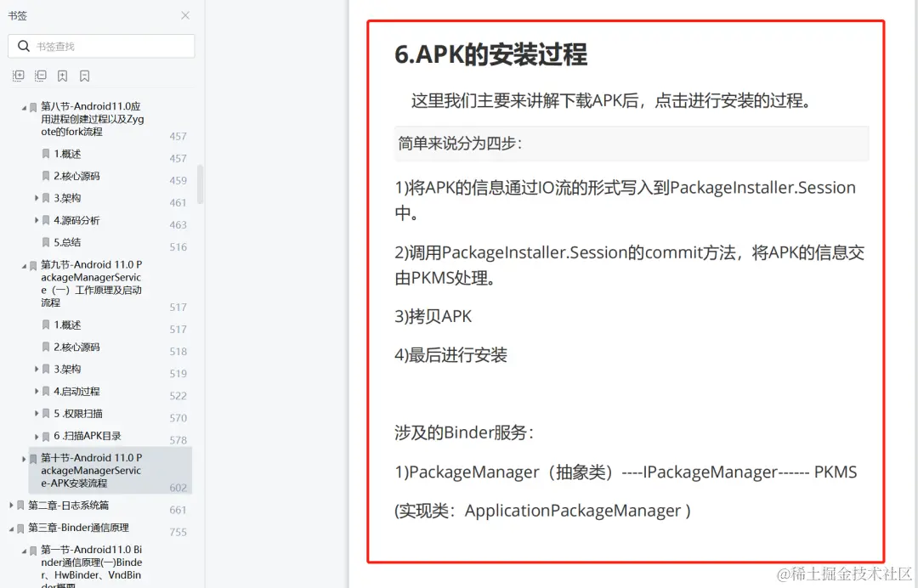This screenshot has width=918, height=588.
Task: Click the add bookmark icon
Action: [x=63, y=76]
